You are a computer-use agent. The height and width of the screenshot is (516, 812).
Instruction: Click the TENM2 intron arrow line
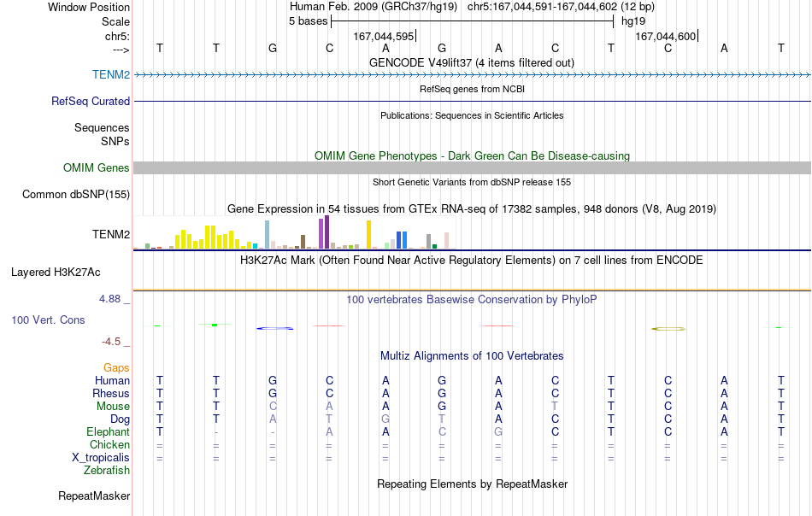coord(472,75)
